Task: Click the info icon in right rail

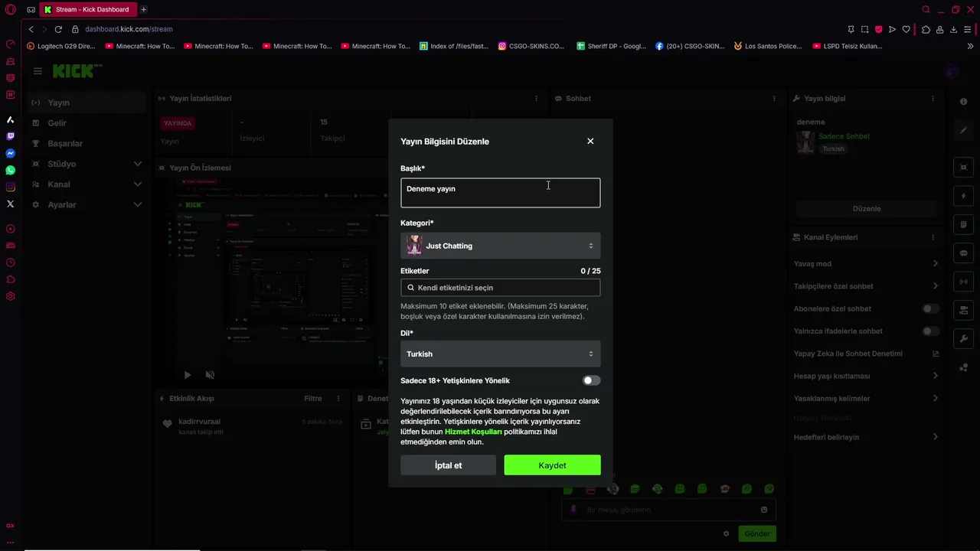Action: pos(964,102)
